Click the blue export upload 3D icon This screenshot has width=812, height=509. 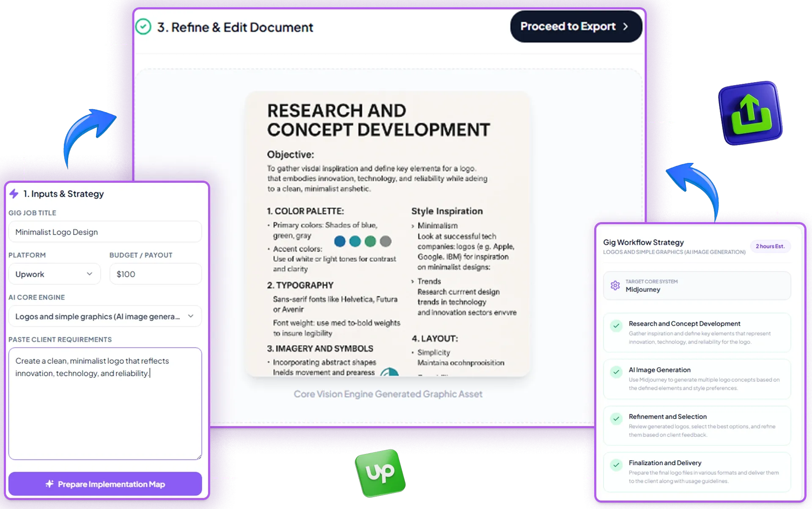750,113
